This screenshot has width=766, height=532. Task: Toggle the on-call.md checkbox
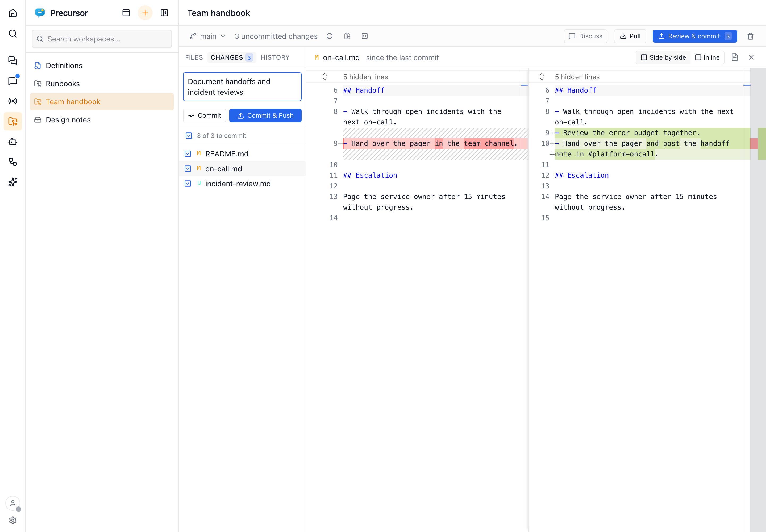188,169
